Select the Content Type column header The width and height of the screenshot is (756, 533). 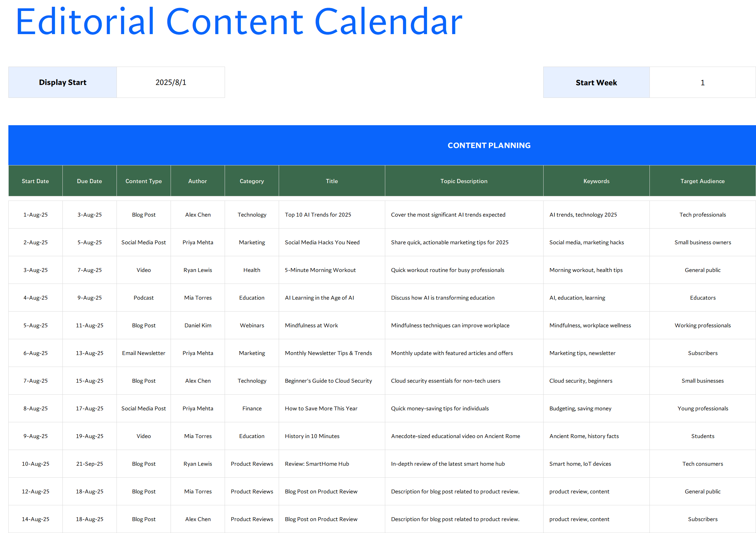[144, 181]
